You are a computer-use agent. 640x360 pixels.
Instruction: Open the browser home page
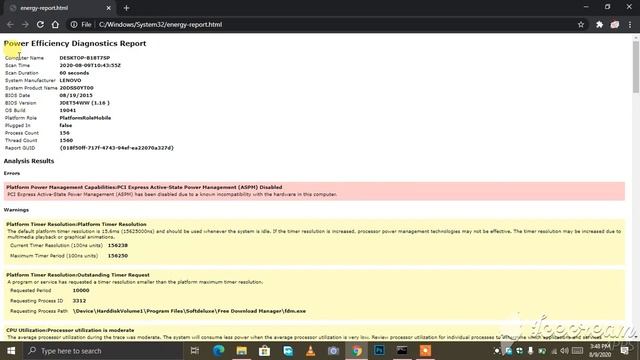point(55,24)
